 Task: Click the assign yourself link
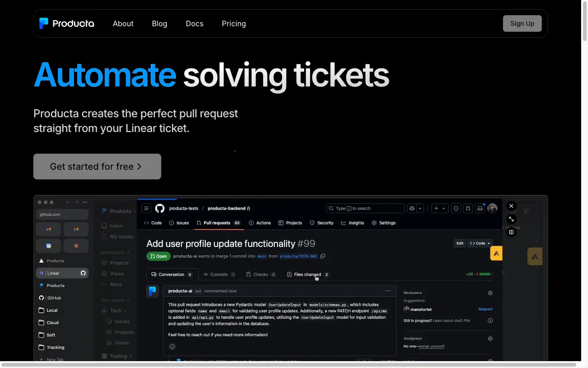(x=431, y=346)
